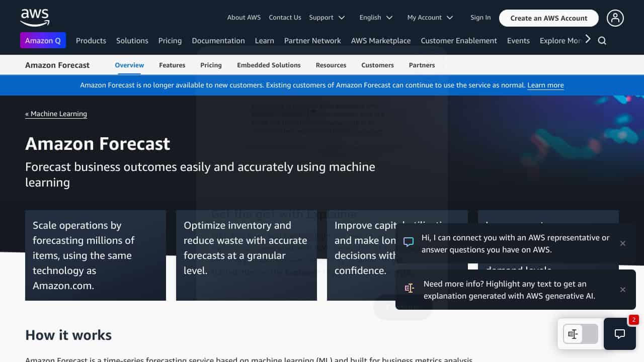Open the Products menu

point(91,41)
